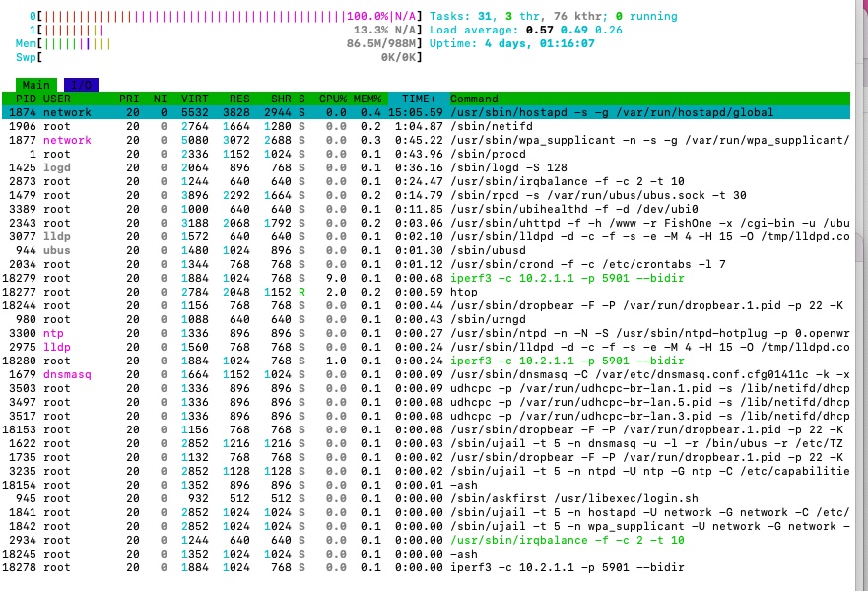The height and width of the screenshot is (591, 868).
Task: Switch to the Main tab
Action: click(36, 85)
